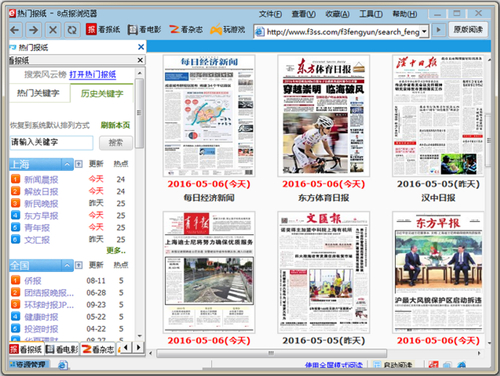Open the 每日经济新闻 front page thumbnail
Viewport: 500px width, 376px height.
(209, 116)
